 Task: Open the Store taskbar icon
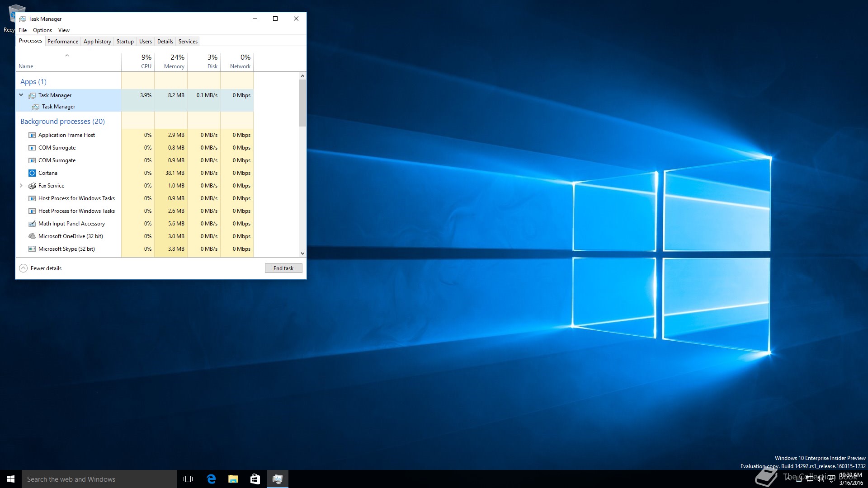[x=255, y=479]
